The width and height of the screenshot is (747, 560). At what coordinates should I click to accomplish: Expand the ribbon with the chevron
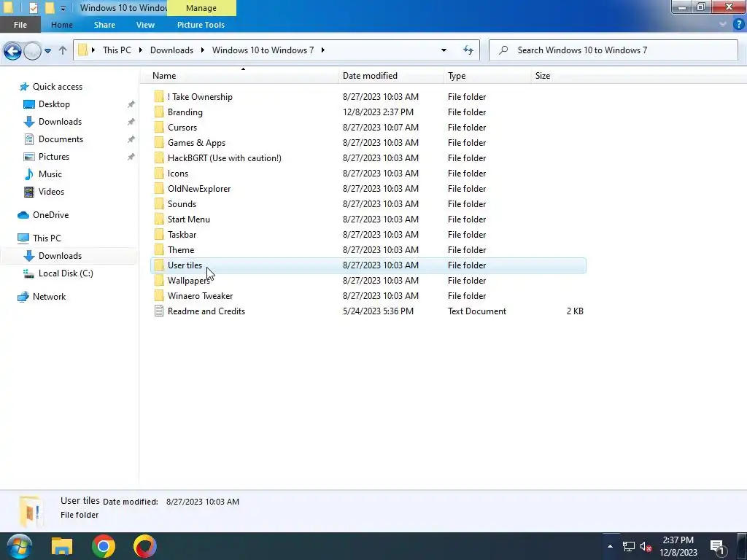(x=723, y=24)
